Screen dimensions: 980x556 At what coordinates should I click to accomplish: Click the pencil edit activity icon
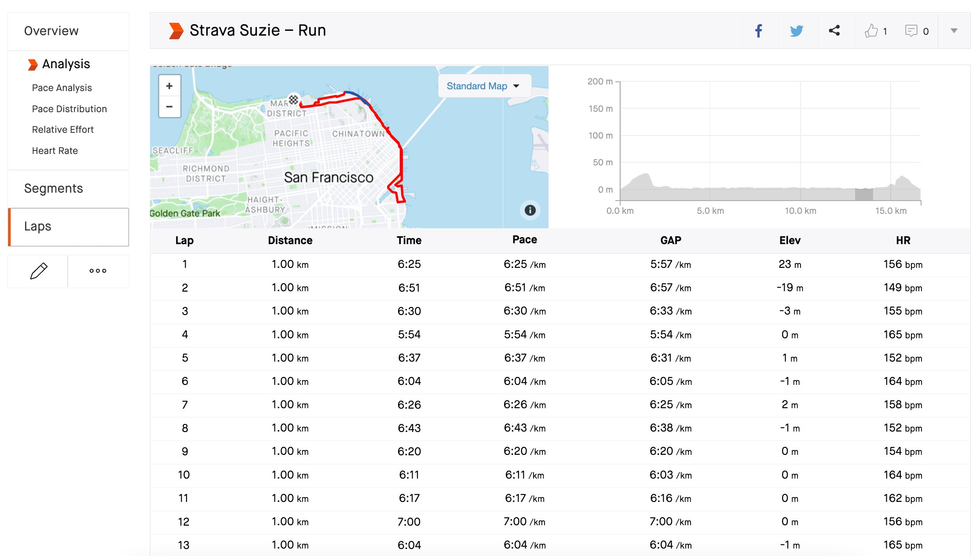pyautogui.click(x=38, y=271)
